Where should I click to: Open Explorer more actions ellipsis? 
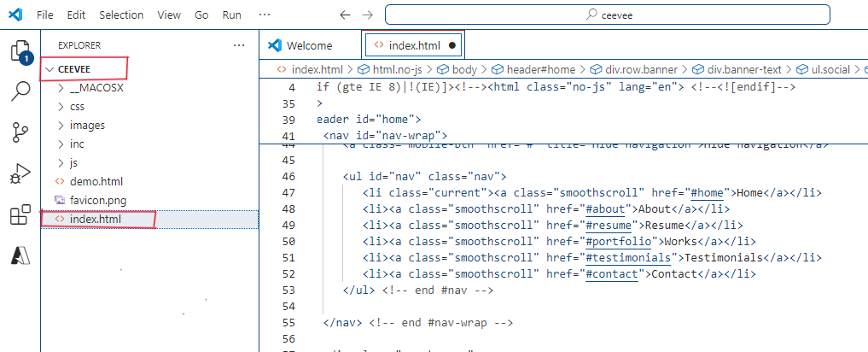[239, 45]
